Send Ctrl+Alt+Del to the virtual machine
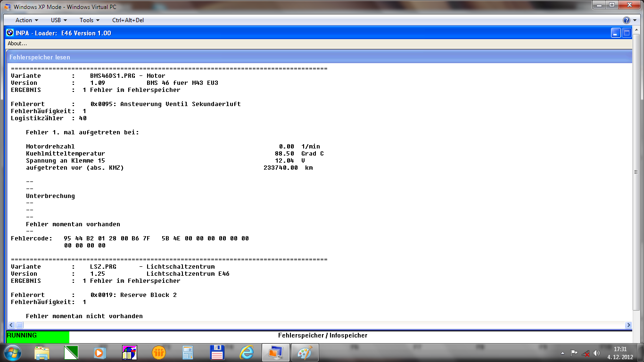 click(128, 20)
